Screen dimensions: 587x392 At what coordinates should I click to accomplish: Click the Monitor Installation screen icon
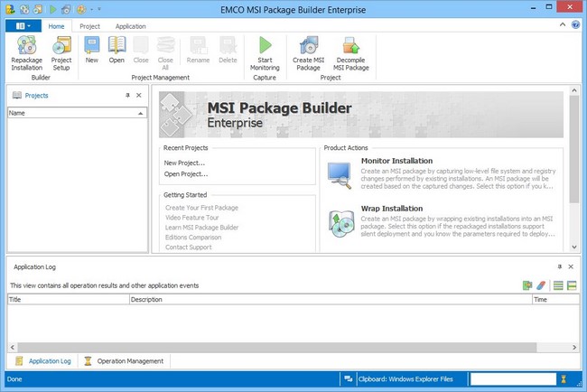[340, 175]
